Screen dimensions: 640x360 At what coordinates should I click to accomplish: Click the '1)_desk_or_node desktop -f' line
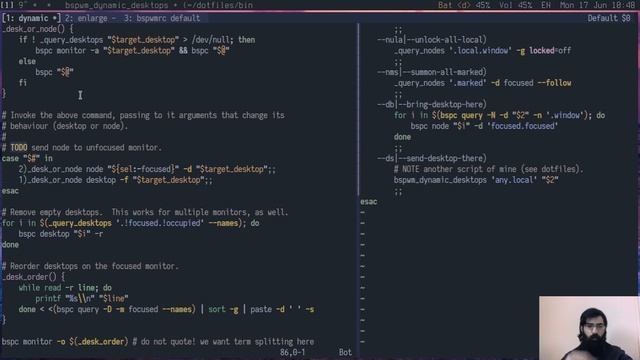(115, 180)
